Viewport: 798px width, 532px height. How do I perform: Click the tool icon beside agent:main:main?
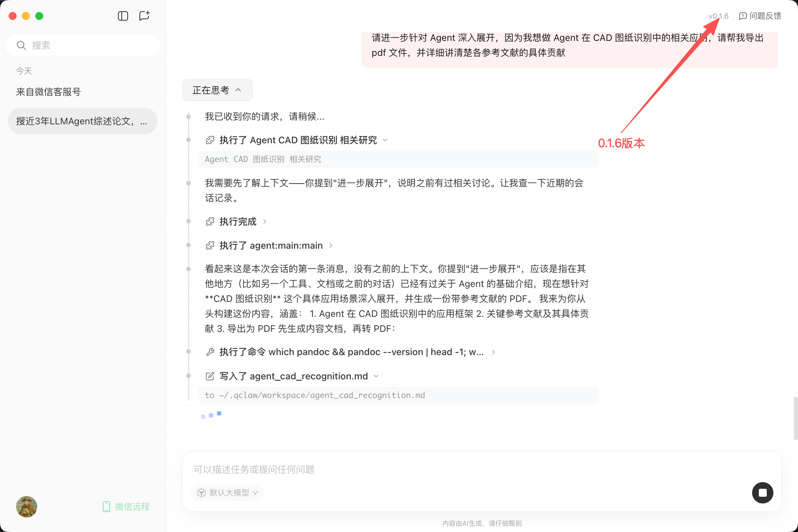coord(210,245)
